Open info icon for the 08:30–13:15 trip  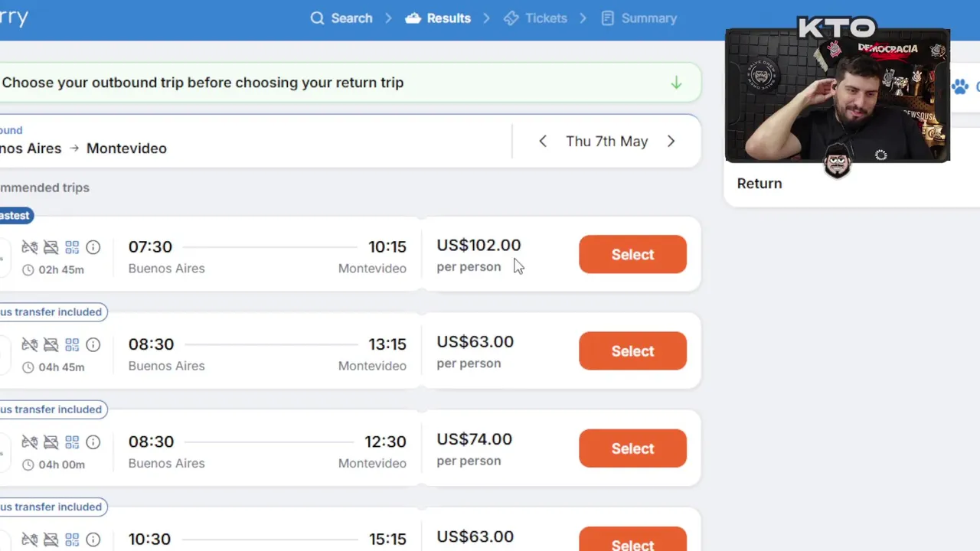93,344
